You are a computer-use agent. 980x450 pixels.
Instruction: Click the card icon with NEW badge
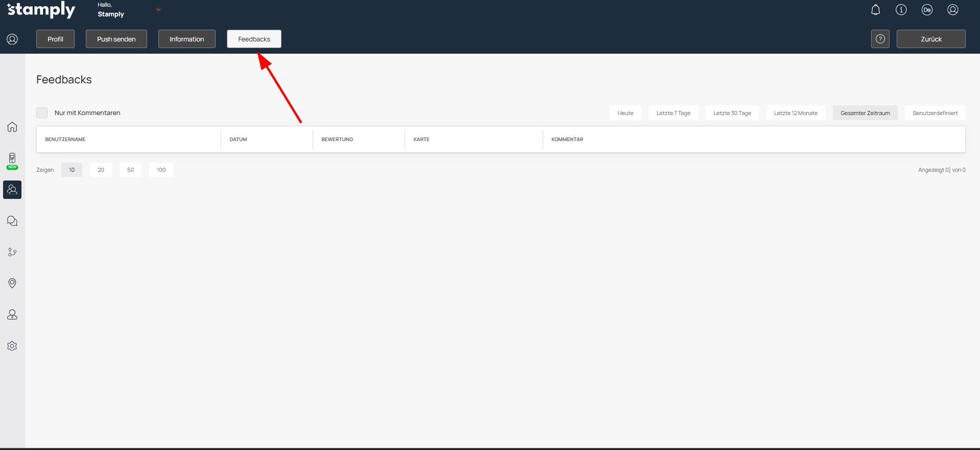point(12,159)
